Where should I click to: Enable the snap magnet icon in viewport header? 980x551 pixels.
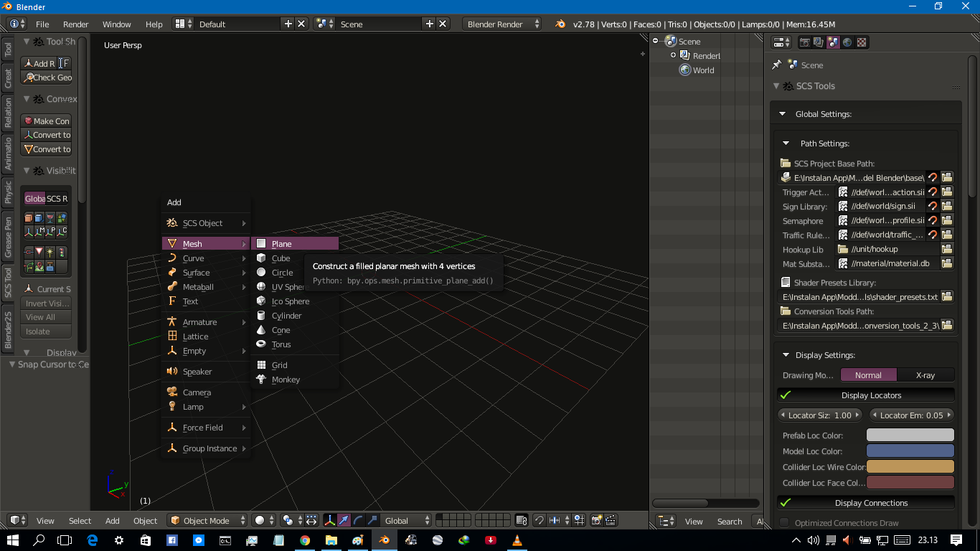point(539,521)
